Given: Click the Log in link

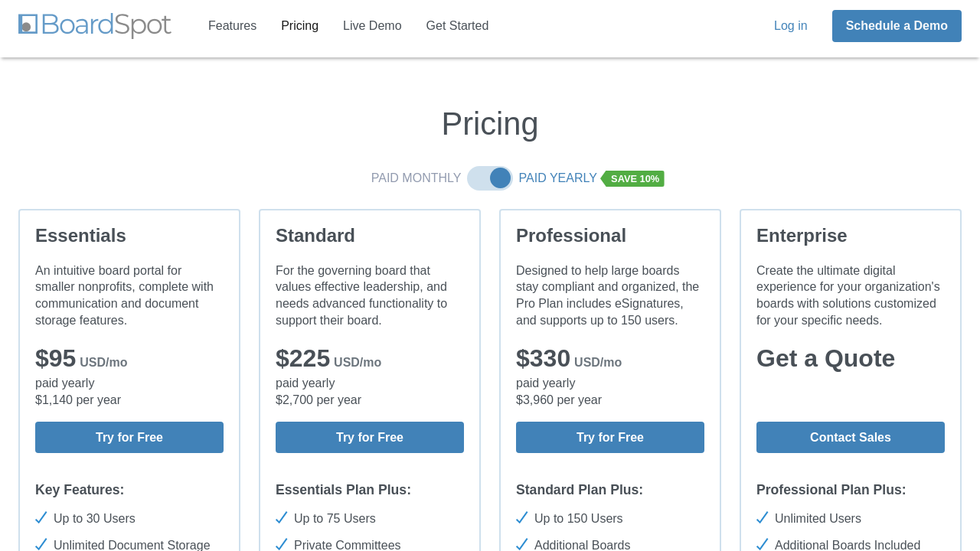Looking at the screenshot, I should point(790,26).
